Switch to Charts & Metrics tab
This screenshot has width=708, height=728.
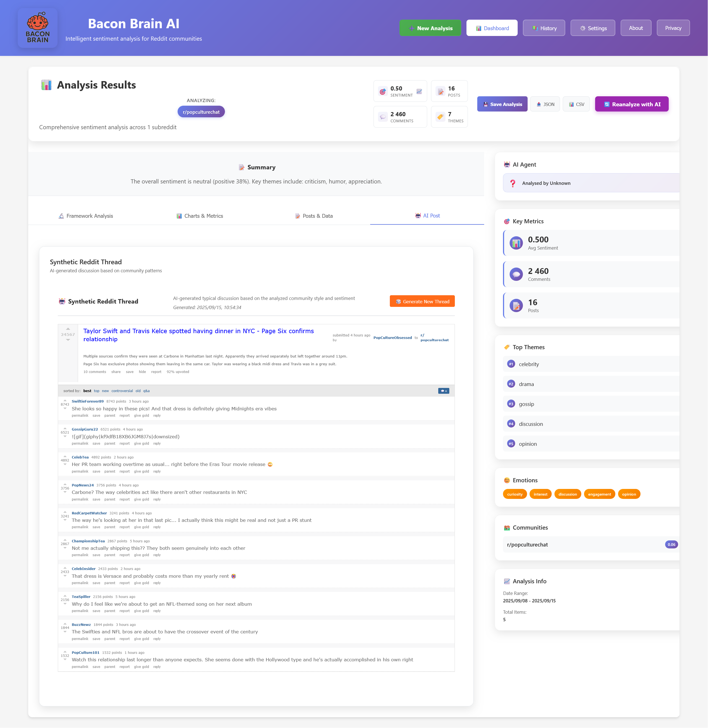(x=200, y=216)
